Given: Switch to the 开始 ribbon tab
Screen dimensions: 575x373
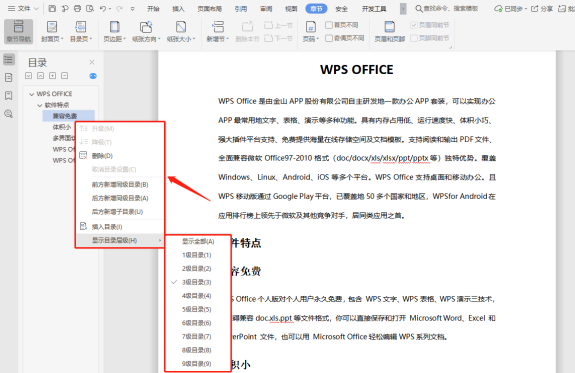Looking at the screenshot, I should [153, 9].
